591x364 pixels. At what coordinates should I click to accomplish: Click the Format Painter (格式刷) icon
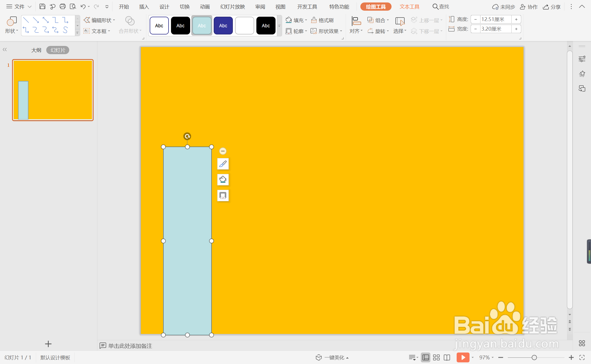click(314, 20)
